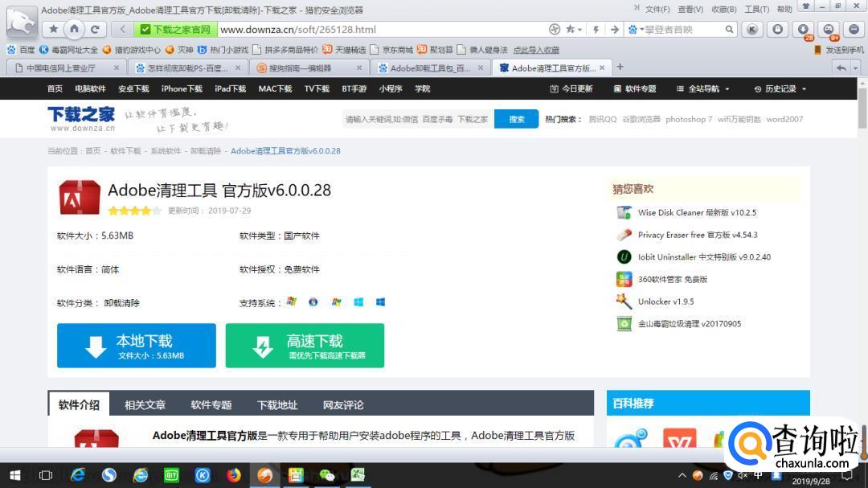Click the browser search magnifier icon

pos(730,30)
